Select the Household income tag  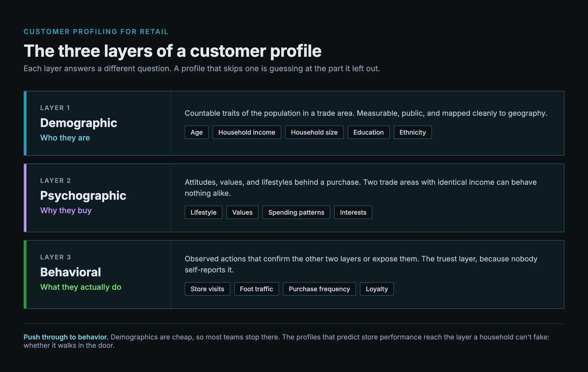[247, 132]
